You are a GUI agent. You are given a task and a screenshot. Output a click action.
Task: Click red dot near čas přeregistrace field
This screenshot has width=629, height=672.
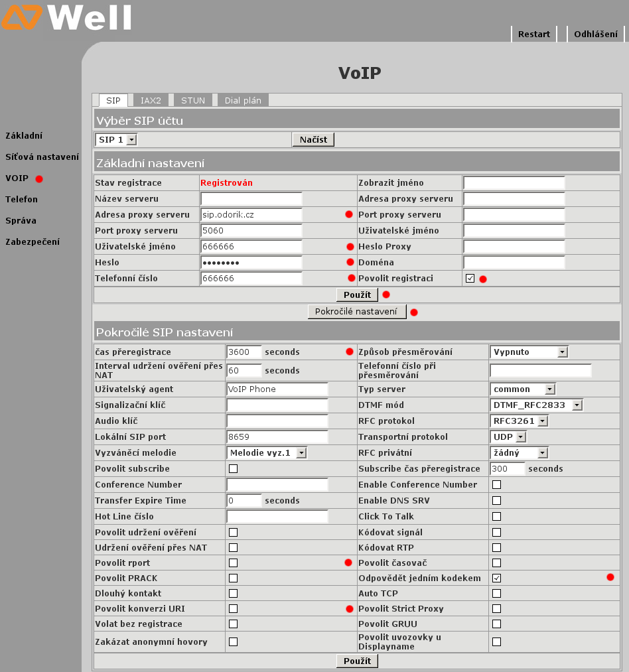pyautogui.click(x=350, y=352)
